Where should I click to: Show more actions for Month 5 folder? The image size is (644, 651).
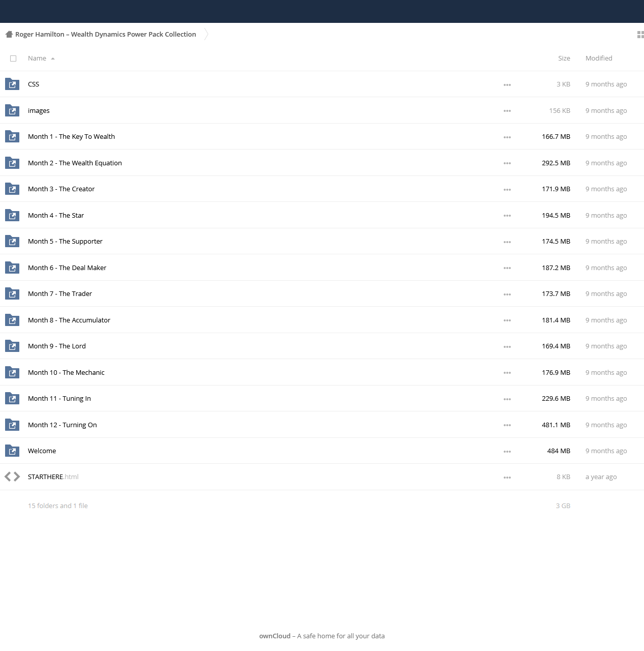point(507,242)
